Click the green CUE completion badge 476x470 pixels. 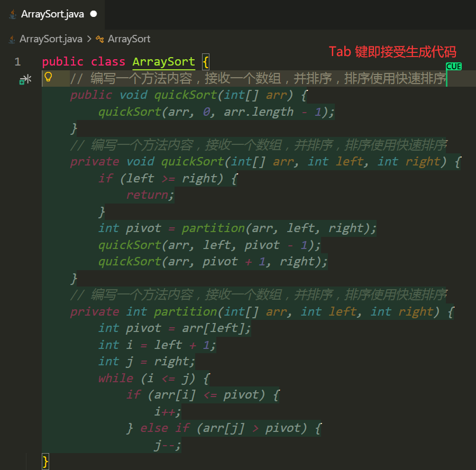[x=453, y=67]
